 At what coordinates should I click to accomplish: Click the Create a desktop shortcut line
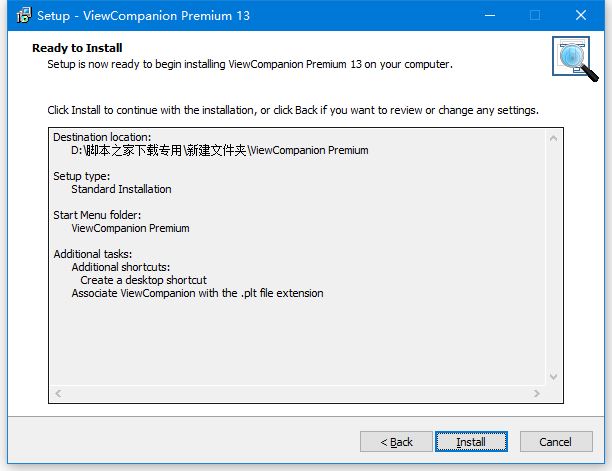(143, 280)
